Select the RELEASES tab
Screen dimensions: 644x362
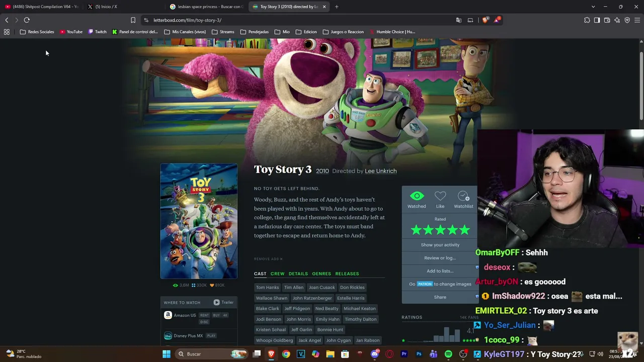point(347,274)
